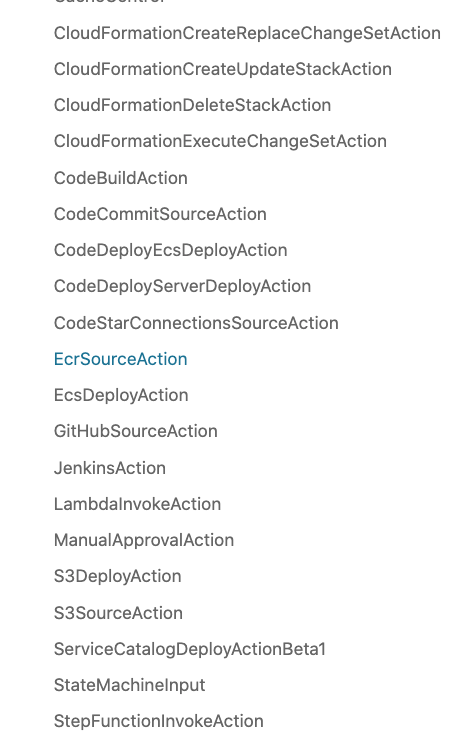The width and height of the screenshot is (452, 739).
Task: Click the highlighted EcrSourceAction link
Action: point(121,359)
